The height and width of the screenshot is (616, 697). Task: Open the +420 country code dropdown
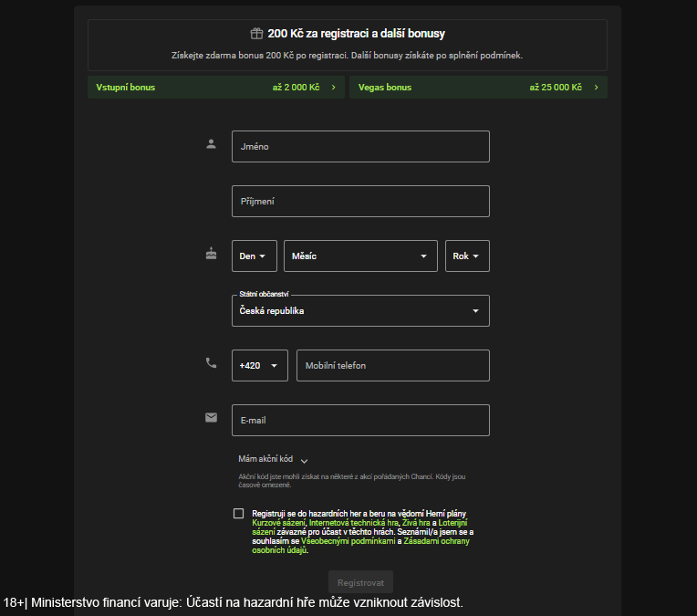tap(260, 366)
